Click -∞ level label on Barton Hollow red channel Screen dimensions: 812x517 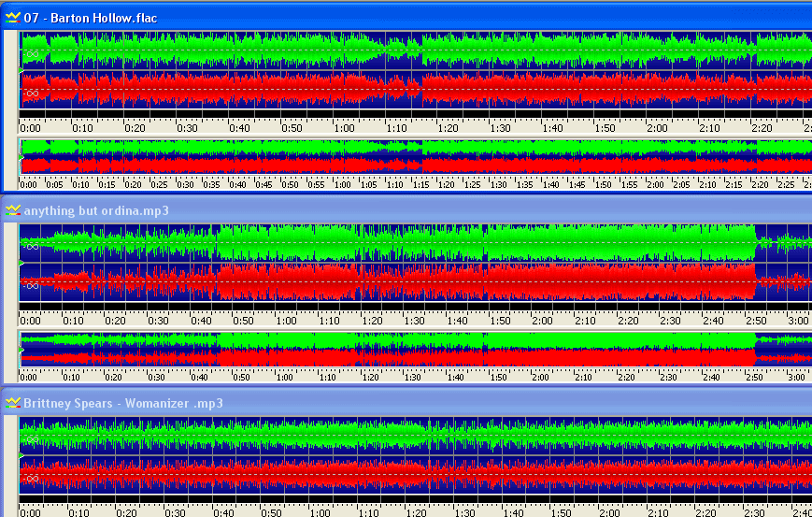tap(31, 93)
